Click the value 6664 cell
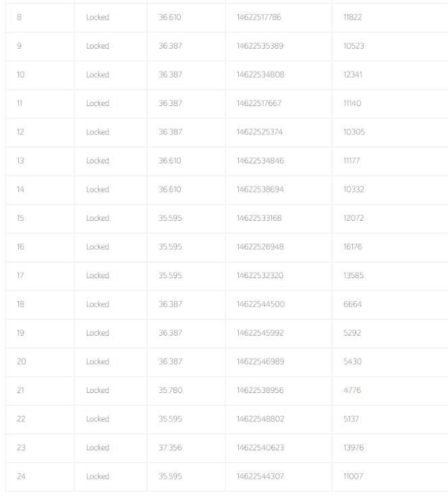 tap(352, 305)
